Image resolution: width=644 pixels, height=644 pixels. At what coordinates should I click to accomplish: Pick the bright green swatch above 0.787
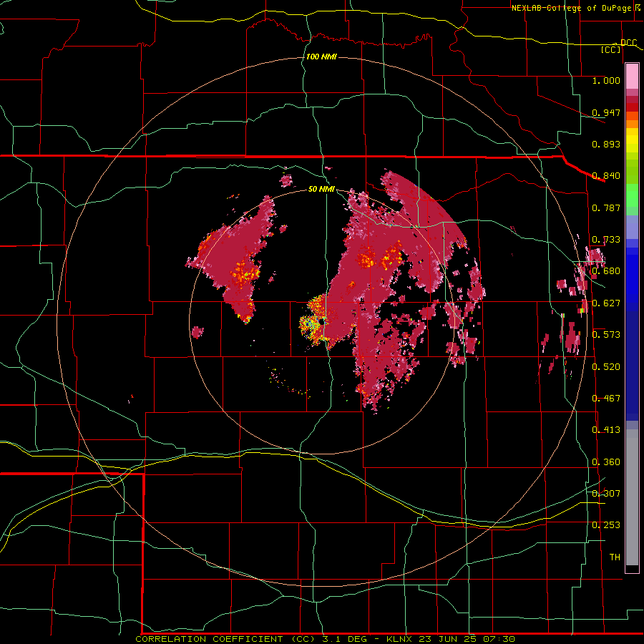(x=632, y=195)
